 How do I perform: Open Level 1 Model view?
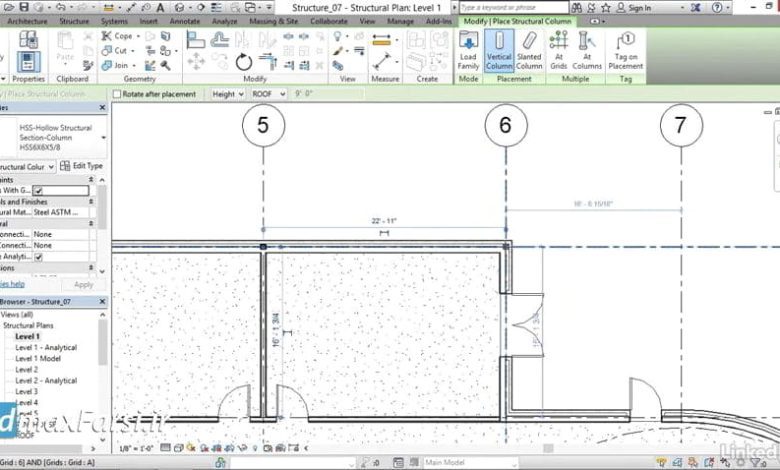[38, 359]
